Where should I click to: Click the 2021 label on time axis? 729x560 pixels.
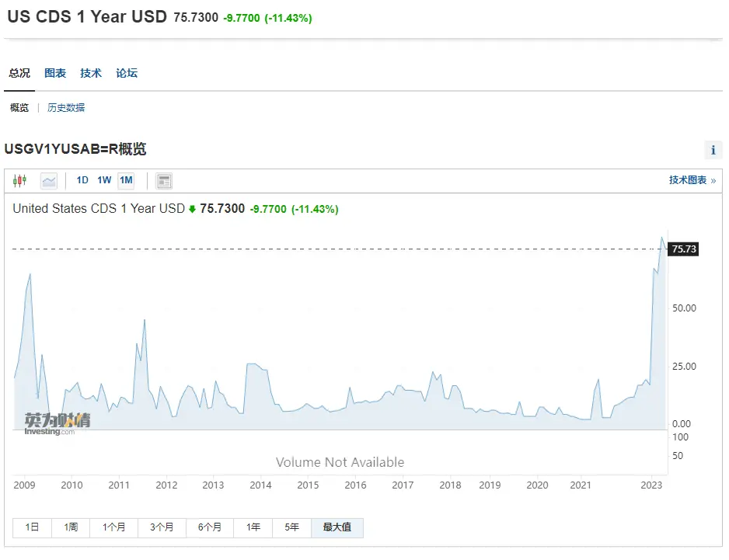click(x=581, y=485)
